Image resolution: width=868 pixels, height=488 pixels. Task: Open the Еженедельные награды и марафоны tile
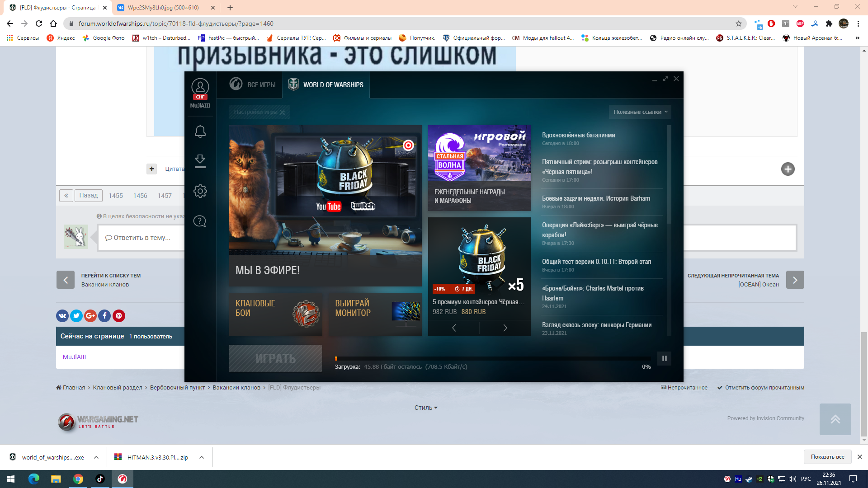[x=480, y=168]
